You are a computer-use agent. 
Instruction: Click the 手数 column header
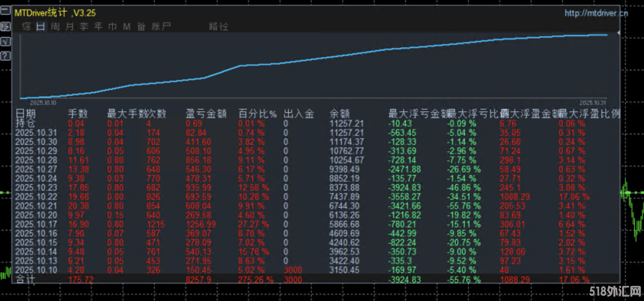click(x=78, y=114)
